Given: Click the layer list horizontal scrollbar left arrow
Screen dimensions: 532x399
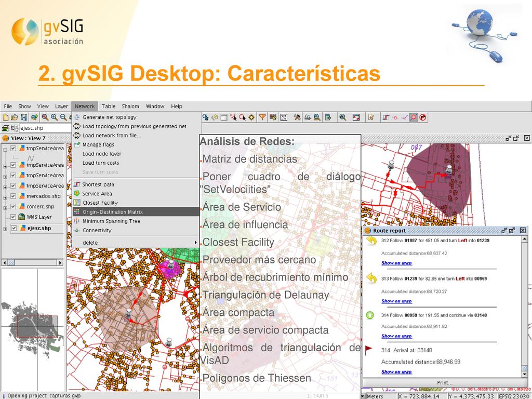Looking at the screenshot, I should [x=4, y=262].
